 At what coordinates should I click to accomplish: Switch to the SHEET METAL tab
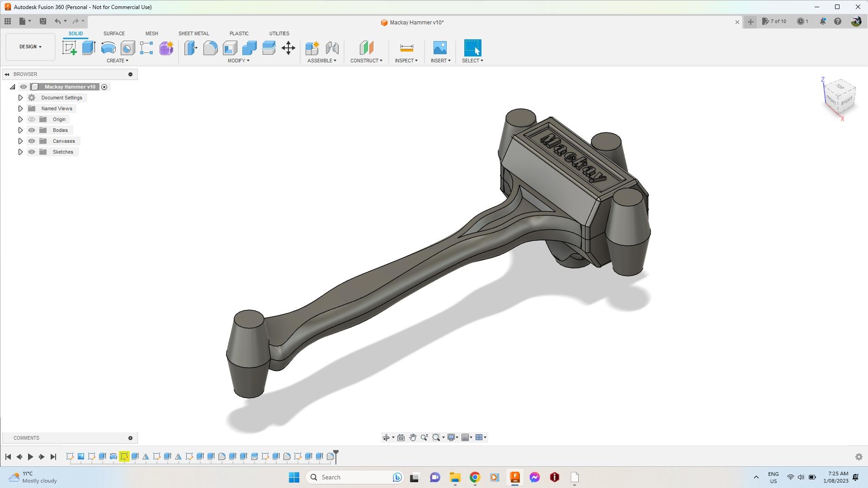pyautogui.click(x=193, y=33)
